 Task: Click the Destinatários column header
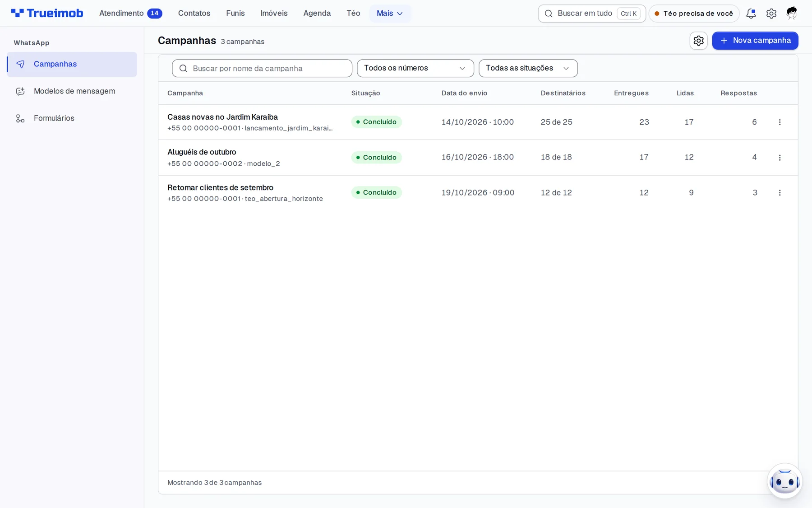tap(563, 93)
